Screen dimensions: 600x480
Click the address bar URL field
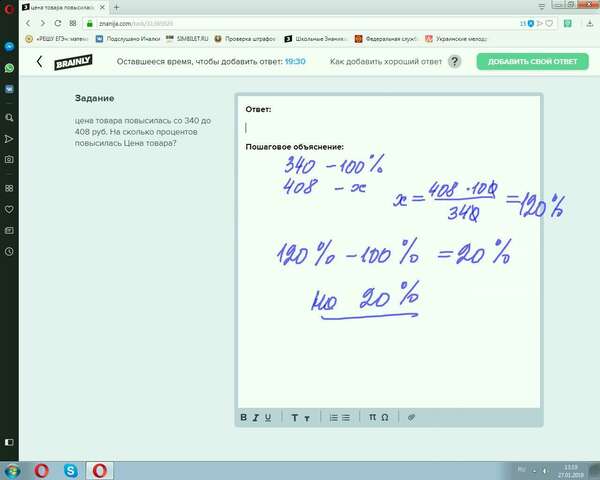pyautogui.click(x=302, y=23)
